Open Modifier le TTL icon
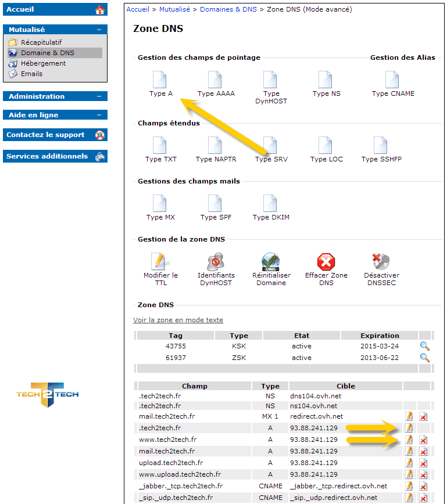This screenshot has height=504, width=447. click(160, 262)
